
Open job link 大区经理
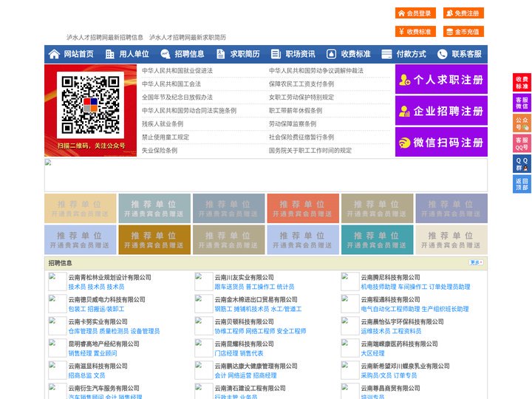click(x=372, y=353)
